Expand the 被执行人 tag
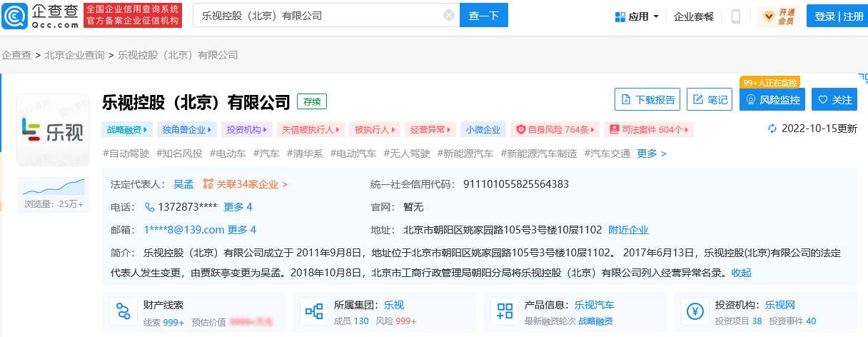The width and height of the screenshot is (868, 337). pyautogui.click(x=375, y=129)
